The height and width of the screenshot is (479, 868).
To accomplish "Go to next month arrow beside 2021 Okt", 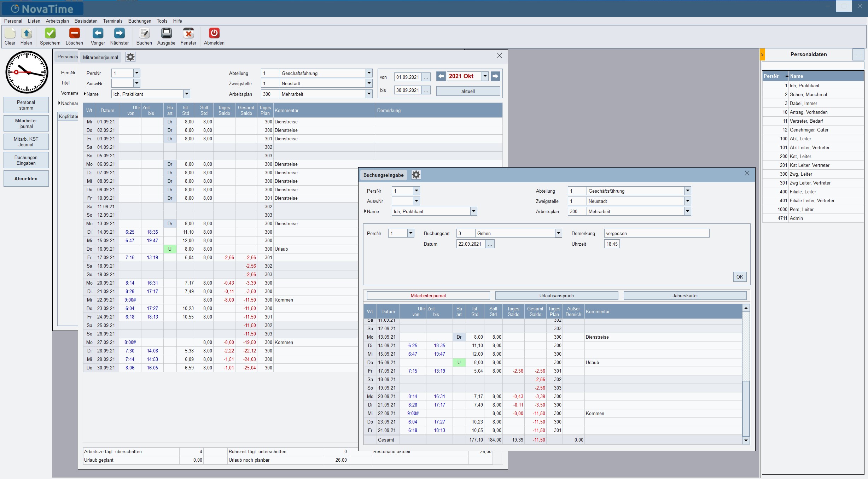I will 495,76.
